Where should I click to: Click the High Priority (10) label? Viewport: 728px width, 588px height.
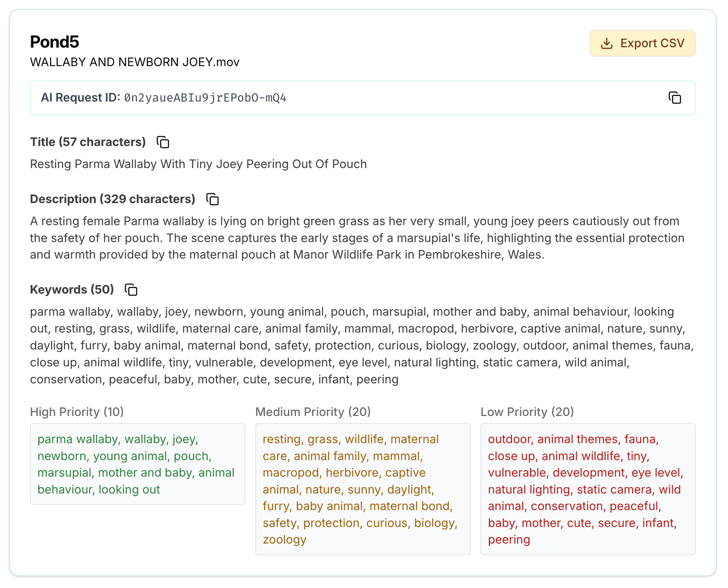(77, 412)
